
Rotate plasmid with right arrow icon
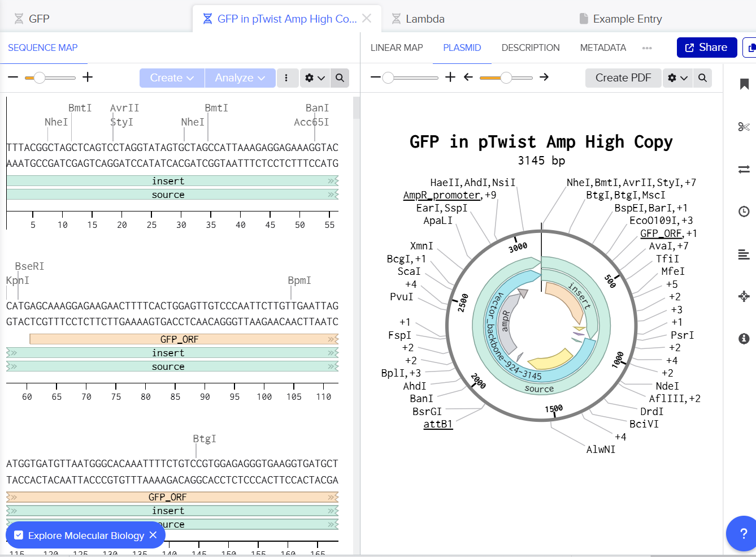(544, 77)
